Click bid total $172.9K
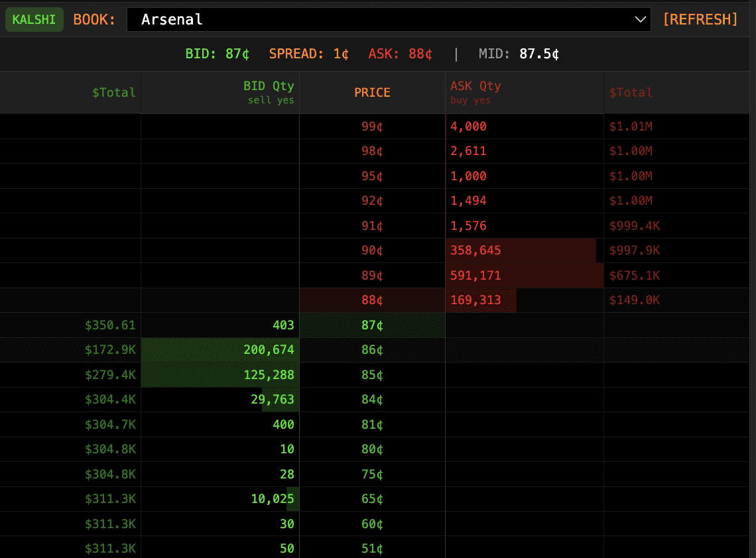The image size is (756, 558). pyautogui.click(x=110, y=349)
